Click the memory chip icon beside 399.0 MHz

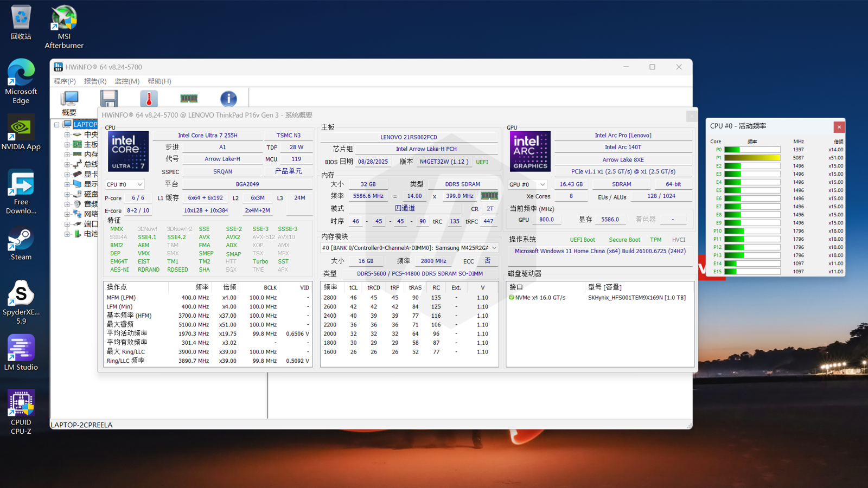[489, 196]
